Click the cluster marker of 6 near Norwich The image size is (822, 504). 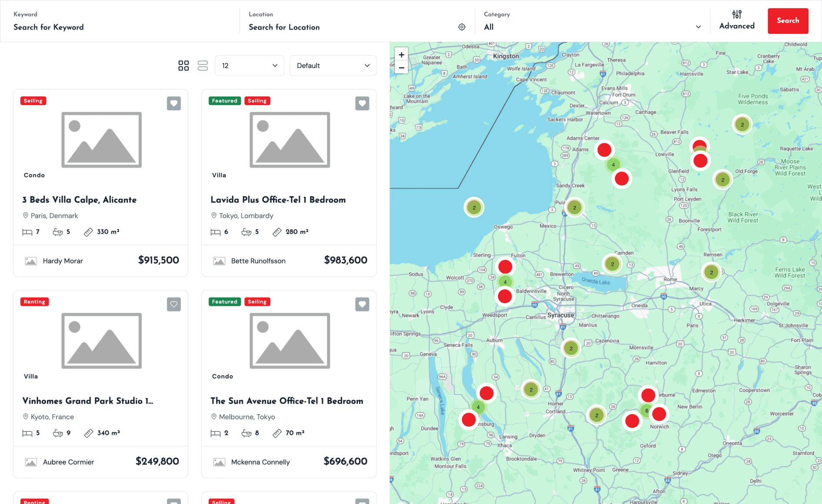[646, 411]
